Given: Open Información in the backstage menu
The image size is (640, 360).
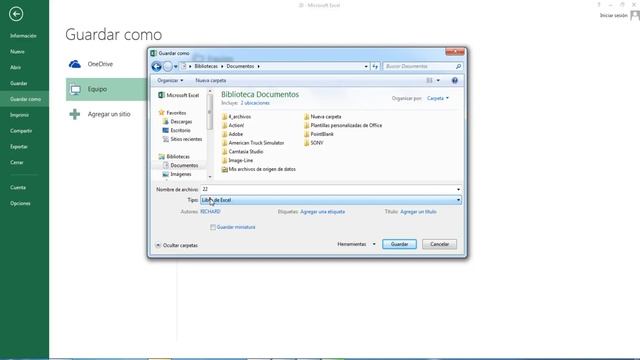Looking at the screenshot, I should pyautogui.click(x=23, y=36).
